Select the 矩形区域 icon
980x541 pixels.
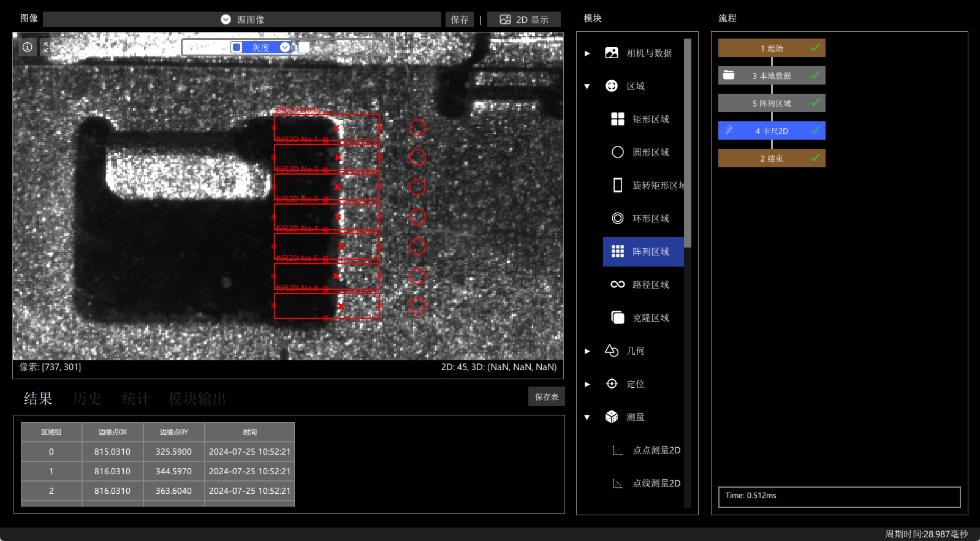[x=618, y=119]
